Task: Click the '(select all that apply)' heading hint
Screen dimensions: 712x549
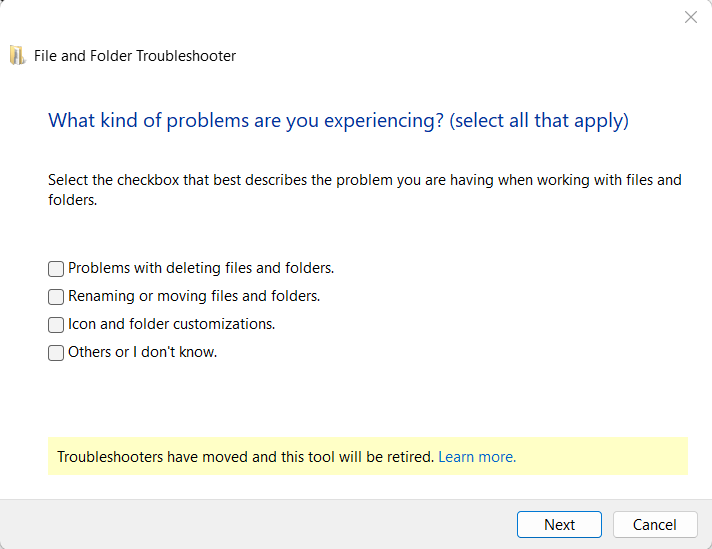Action: pyautogui.click(x=539, y=121)
